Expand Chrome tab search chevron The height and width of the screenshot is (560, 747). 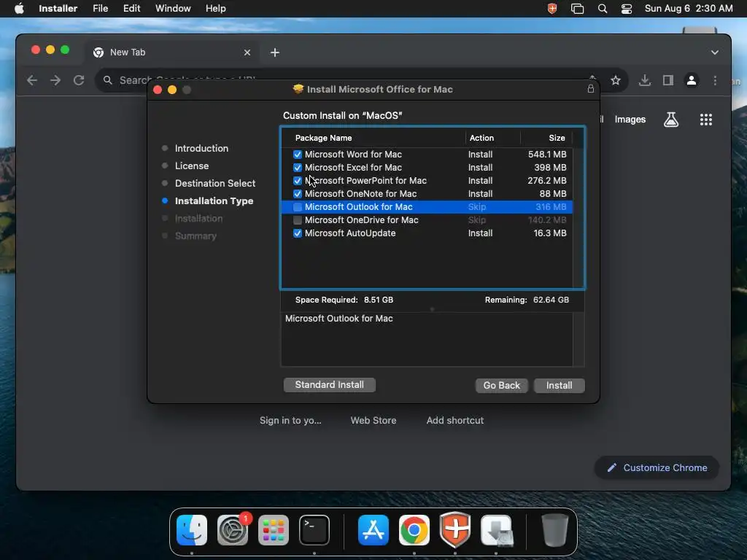(x=715, y=52)
